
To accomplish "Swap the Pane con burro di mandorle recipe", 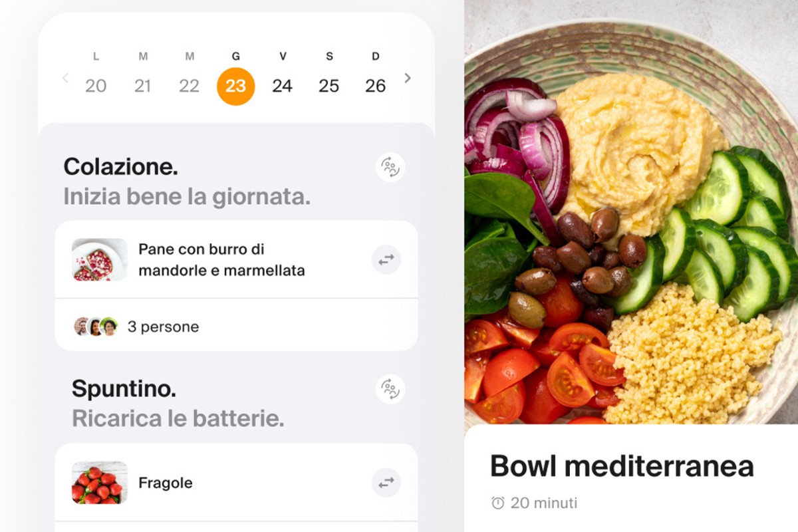I will tap(386, 260).
